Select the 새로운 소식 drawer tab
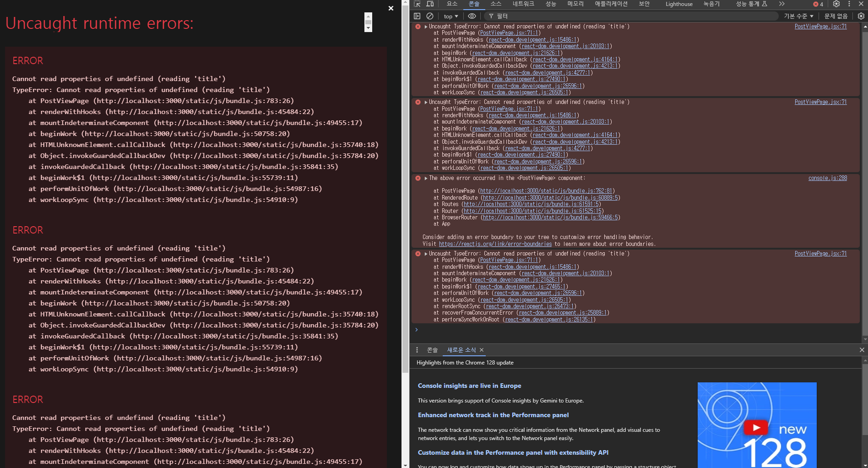 [461, 350]
